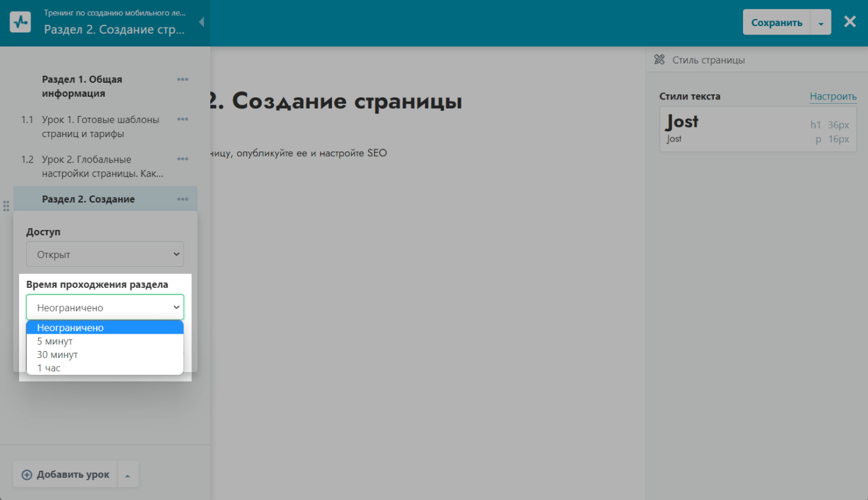Open three-dot menu for Урок 1
The image size is (868, 500).
pos(183,120)
